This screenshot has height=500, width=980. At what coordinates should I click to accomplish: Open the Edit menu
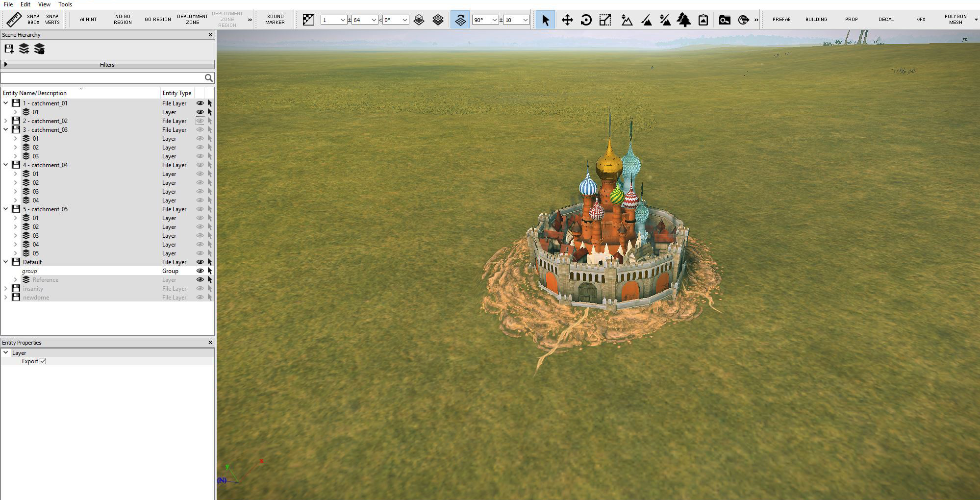coord(25,4)
